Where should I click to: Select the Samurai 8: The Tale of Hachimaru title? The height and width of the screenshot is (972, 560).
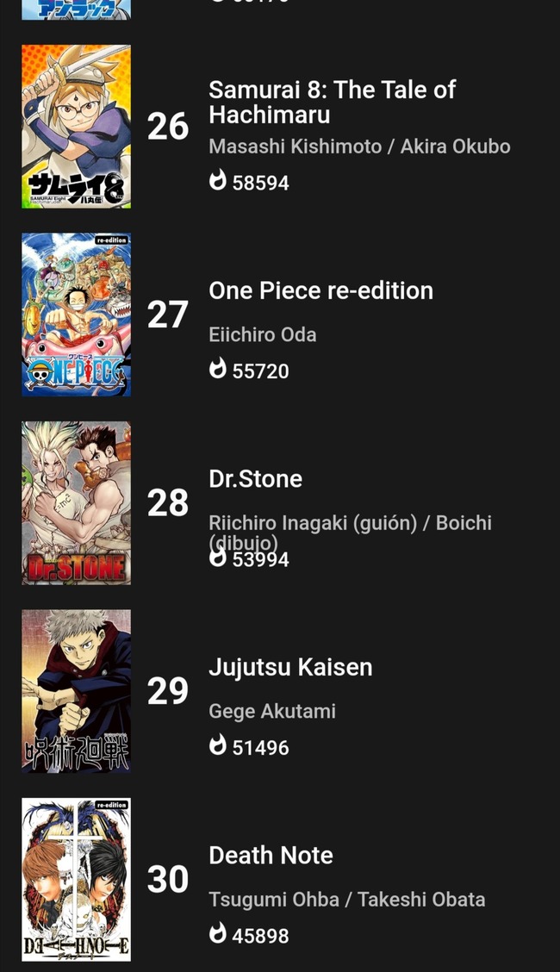[x=332, y=103]
